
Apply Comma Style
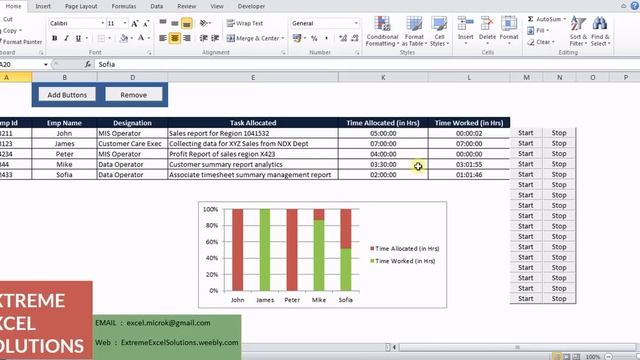[x=326, y=38]
